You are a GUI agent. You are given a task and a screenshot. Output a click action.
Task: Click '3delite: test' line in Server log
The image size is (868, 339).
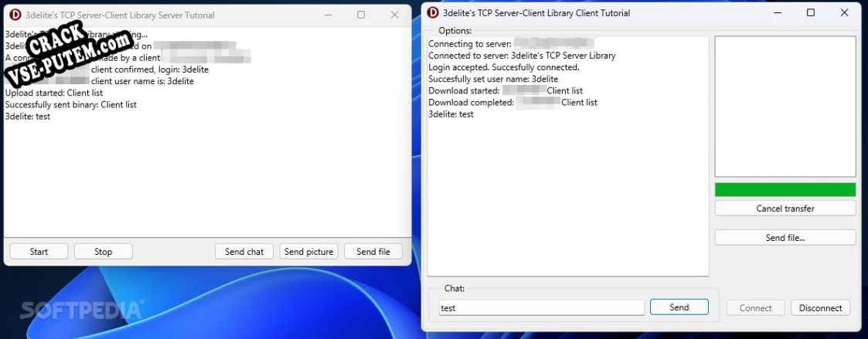point(28,117)
